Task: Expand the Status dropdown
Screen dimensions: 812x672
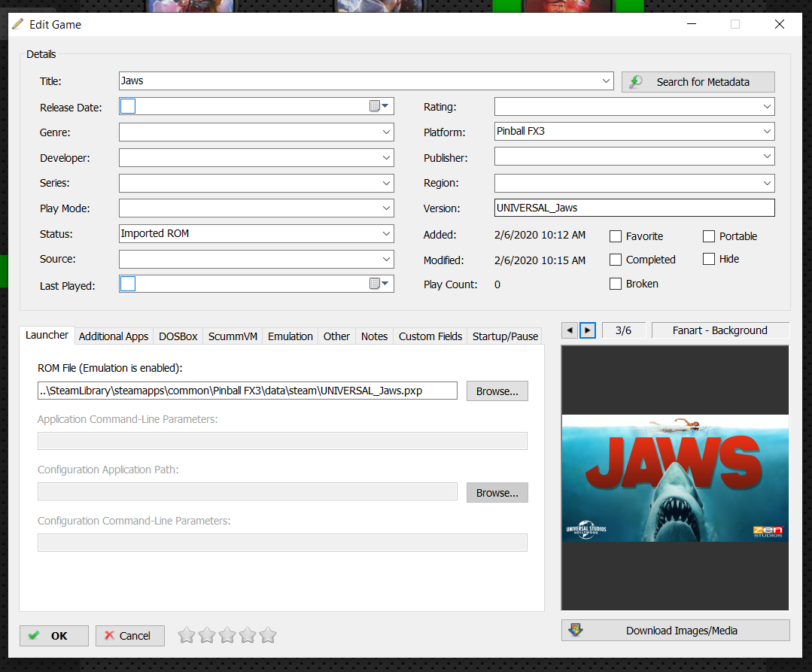Action: pos(386,233)
